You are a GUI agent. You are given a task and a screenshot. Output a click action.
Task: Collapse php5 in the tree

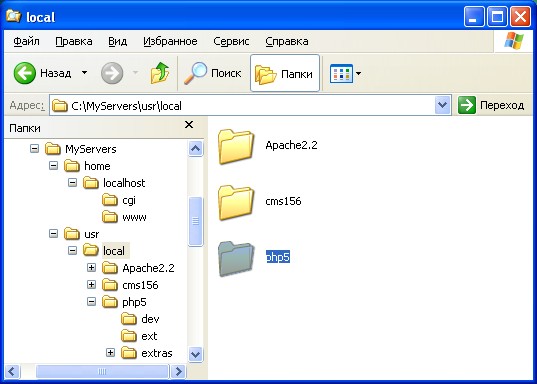91,301
